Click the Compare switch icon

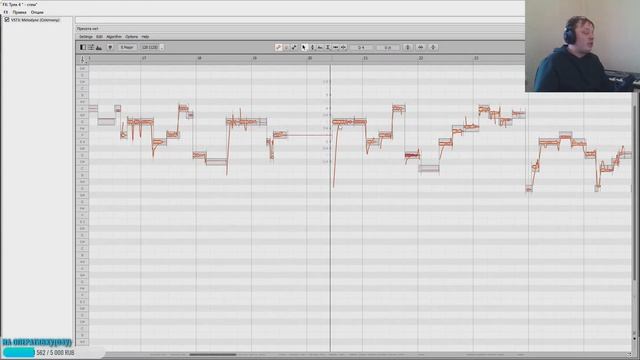tap(110, 47)
